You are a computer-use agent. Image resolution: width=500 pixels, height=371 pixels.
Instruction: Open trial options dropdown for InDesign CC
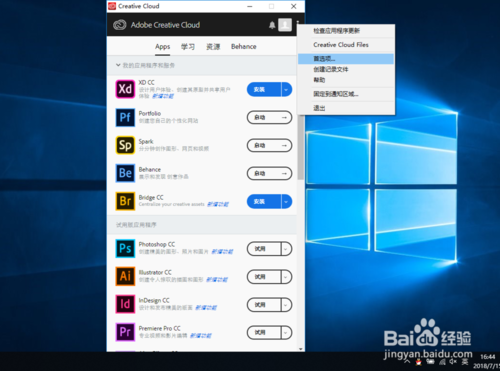point(286,305)
